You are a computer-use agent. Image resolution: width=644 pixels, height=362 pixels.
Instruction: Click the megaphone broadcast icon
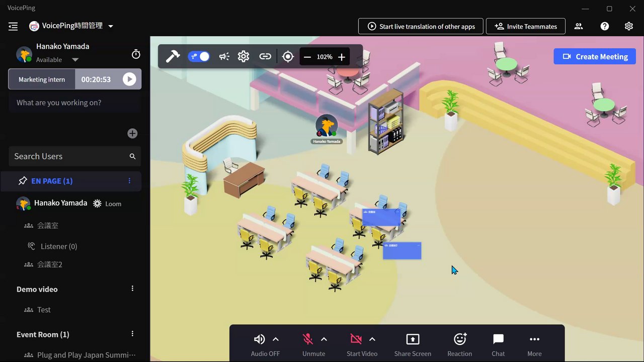tap(224, 57)
